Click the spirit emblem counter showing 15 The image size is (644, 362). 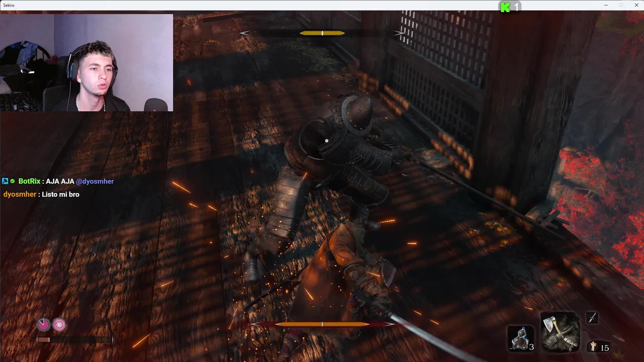[x=599, y=347]
